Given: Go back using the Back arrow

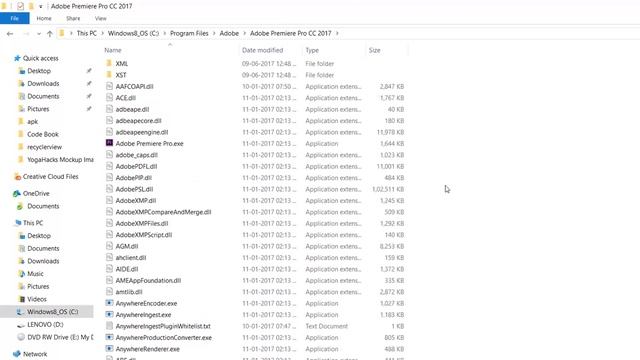Looking at the screenshot, I should pos(10,33).
